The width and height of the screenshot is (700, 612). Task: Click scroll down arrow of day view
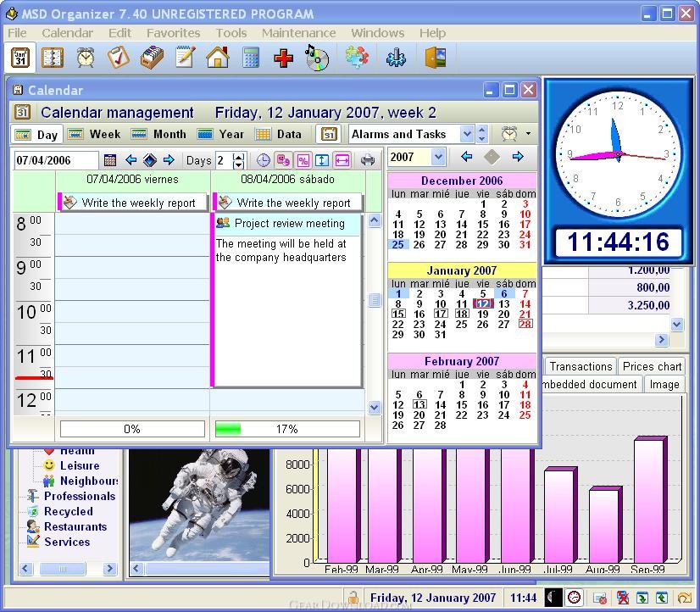[374, 407]
